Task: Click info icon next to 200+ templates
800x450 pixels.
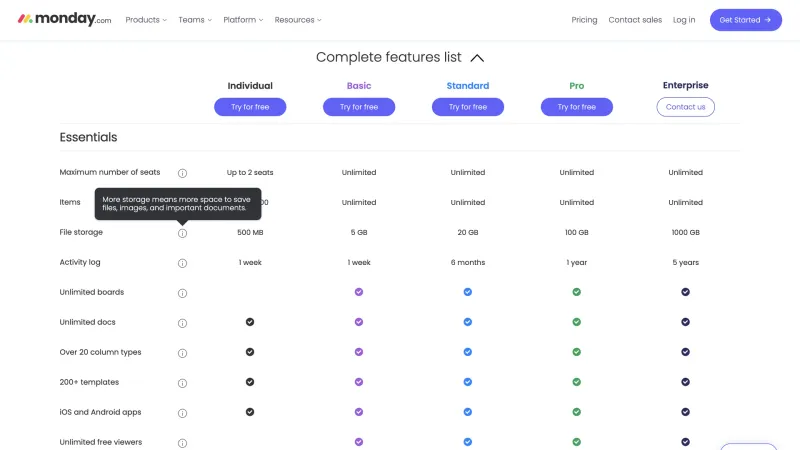Action: click(x=182, y=383)
